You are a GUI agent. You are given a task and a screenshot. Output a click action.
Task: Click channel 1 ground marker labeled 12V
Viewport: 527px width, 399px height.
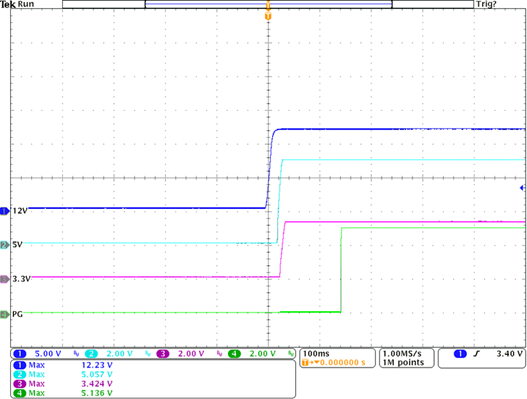[x=5, y=211]
